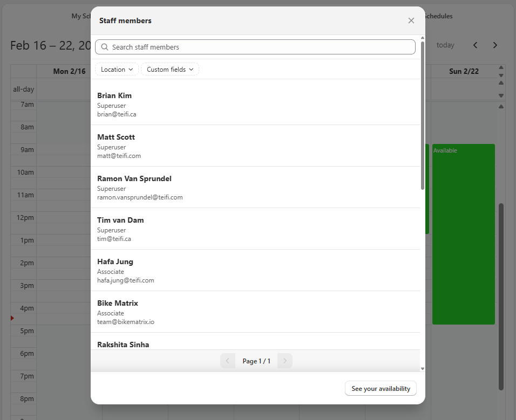Select Ramon Van Sprundel entry
This screenshot has width=516, height=420.
[255, 187]
